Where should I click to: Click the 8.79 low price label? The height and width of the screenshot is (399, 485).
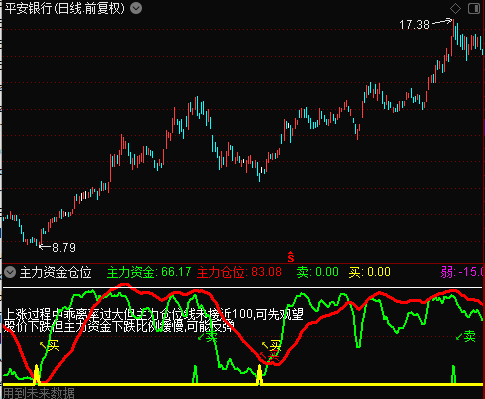pyautogui.click(x=64, y=248)
